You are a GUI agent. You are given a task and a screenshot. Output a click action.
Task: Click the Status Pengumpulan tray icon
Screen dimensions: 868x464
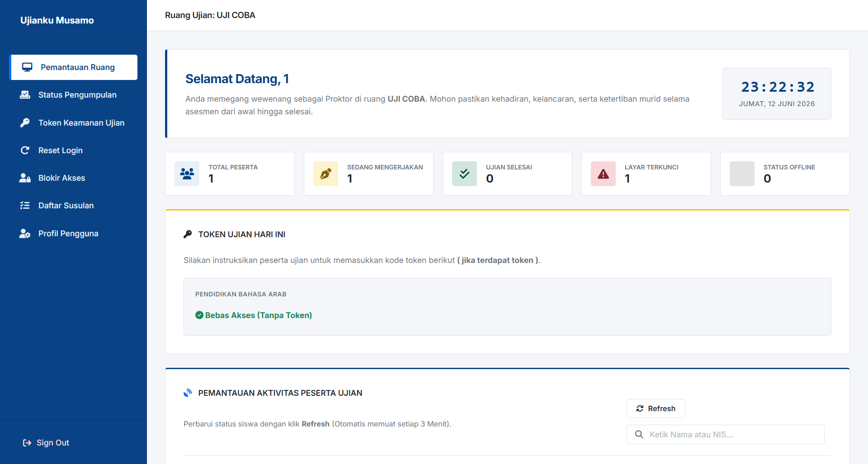(x=25, y=95)
